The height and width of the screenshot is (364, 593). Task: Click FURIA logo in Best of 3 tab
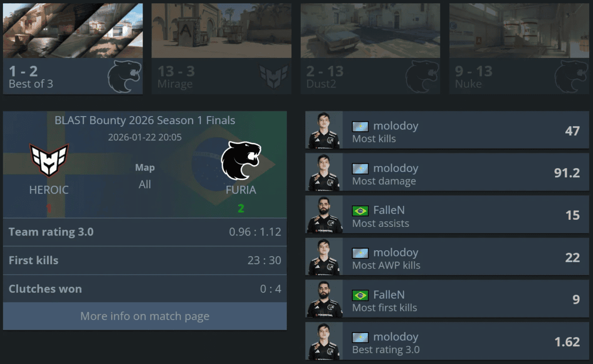pos(124,76)
